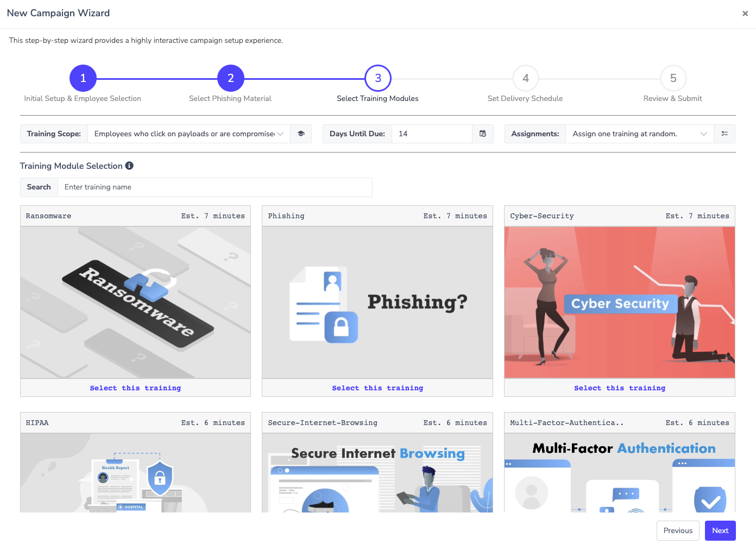Select the Cyber-Security training link
The width and height of the screenshot is (756, 557).
click(x=619, y=388)
